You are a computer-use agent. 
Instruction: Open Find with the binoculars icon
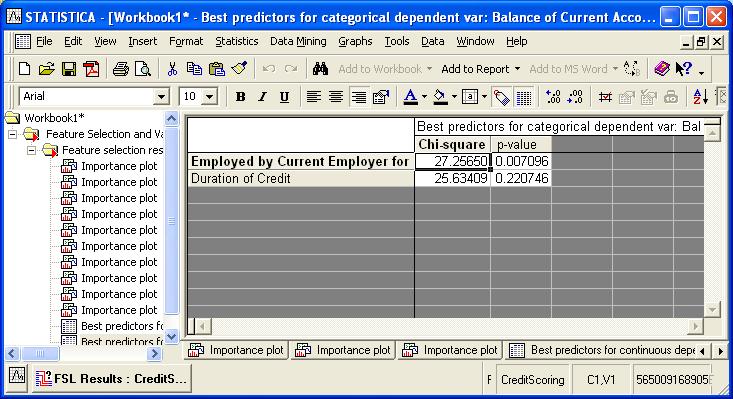[320, 69]
